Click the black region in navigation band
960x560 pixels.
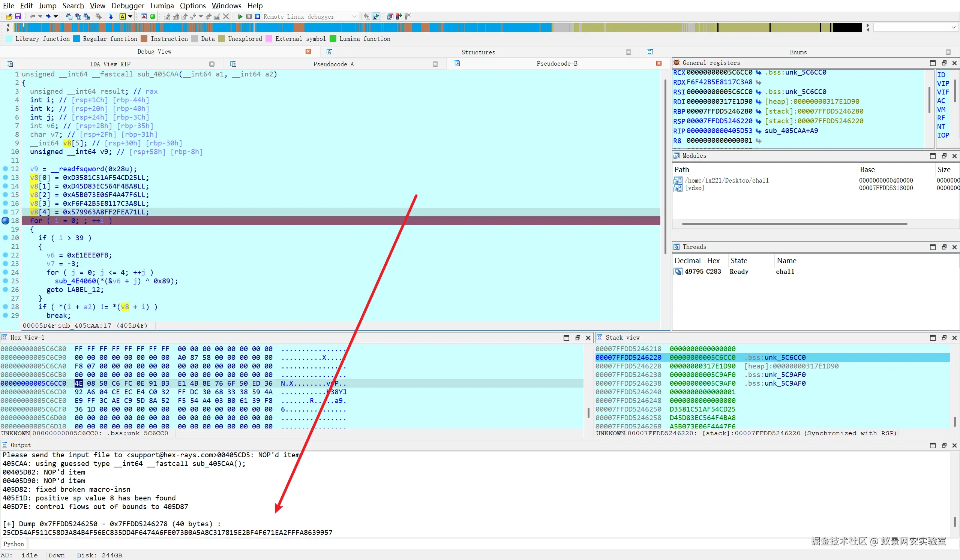tap(847, 27)
